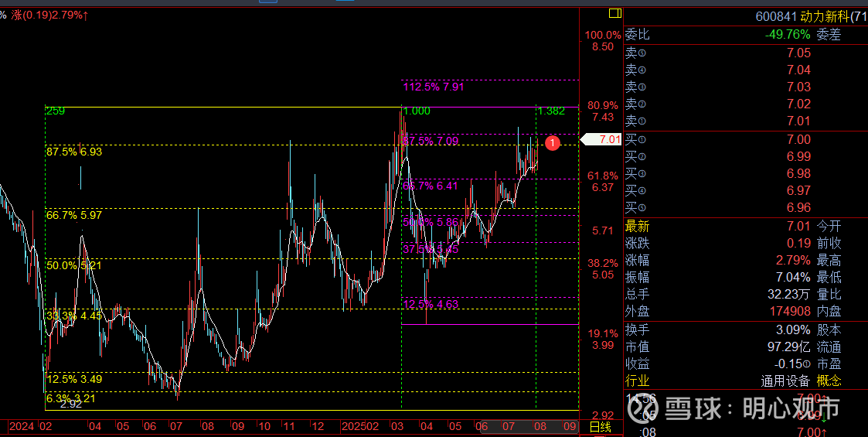
Task: Select the yellow 33.3% 4.45 retracement label
Action: [x=74, y=316]
